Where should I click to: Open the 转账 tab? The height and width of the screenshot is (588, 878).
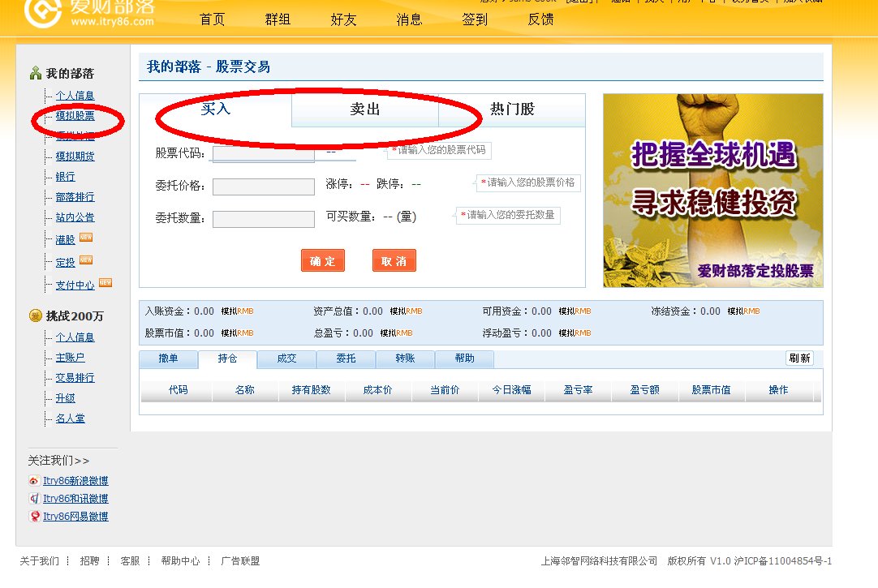point(405,358)
